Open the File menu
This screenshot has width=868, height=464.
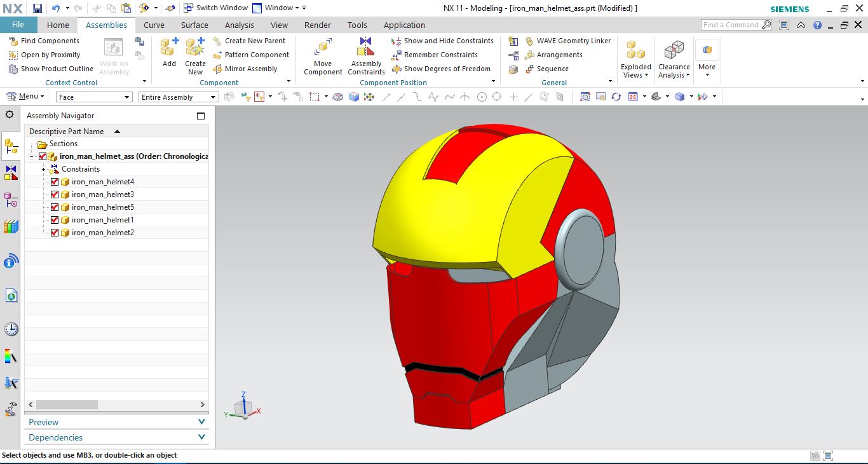pos(18,25)
